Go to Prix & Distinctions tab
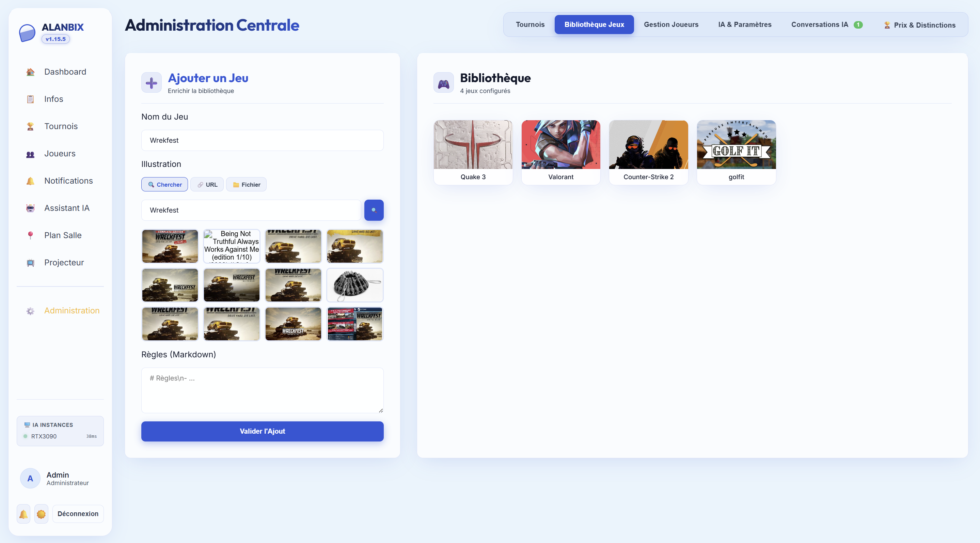This screenshot has width=980, height=543. pos(919,25)
